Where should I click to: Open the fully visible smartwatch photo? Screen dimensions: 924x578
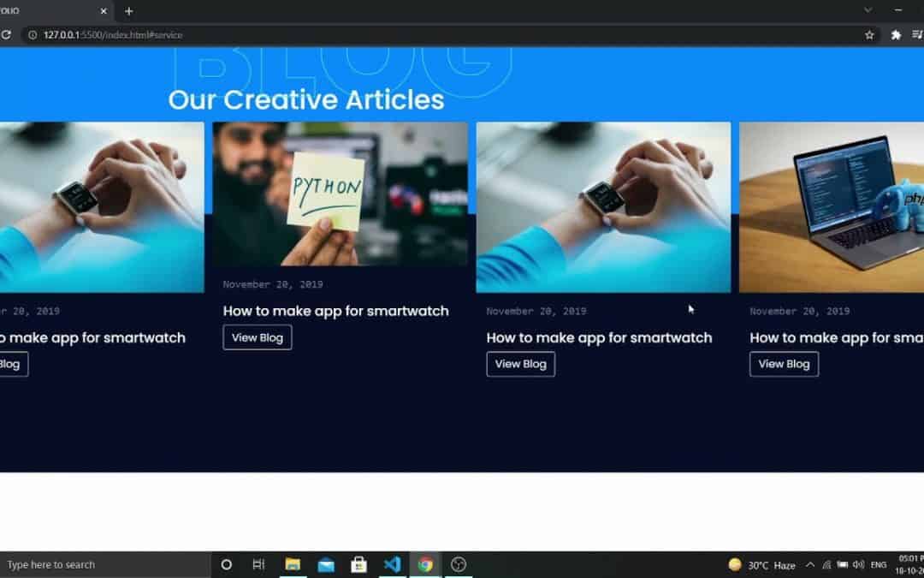click(603, 207)
